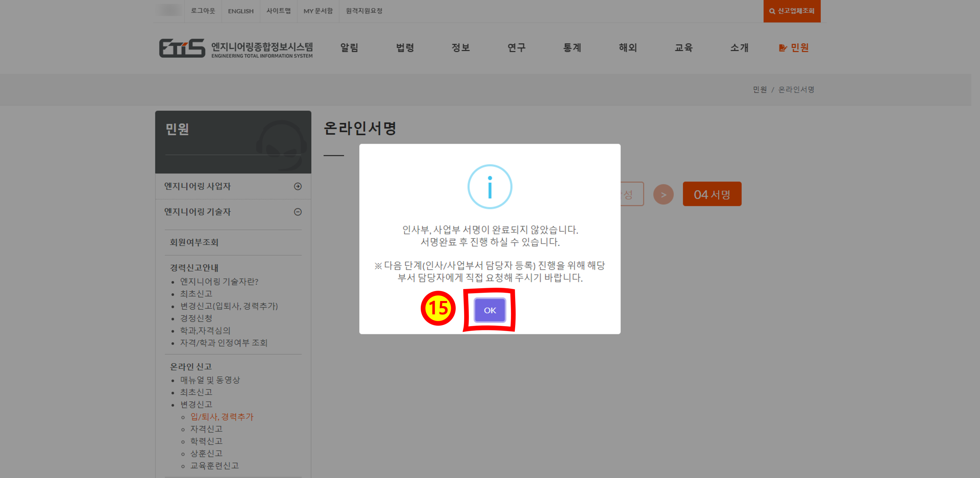Collapse 엔지니어링 기술자 minus icon
Viewport: 980px width, 478px height.
click(298, 212)
